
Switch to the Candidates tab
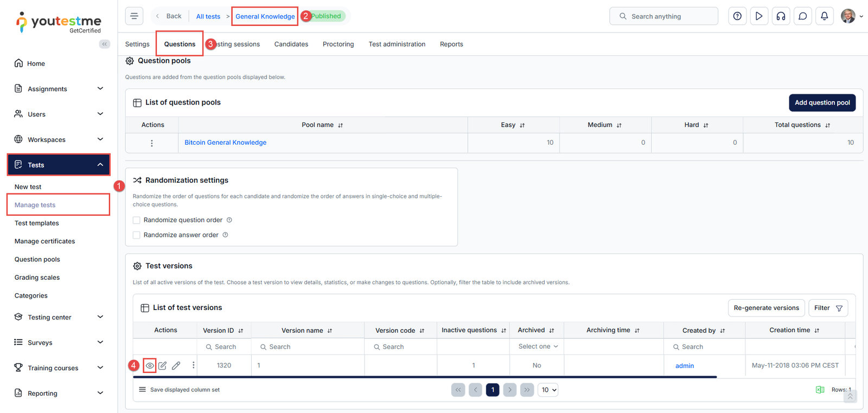click(291, 44)
